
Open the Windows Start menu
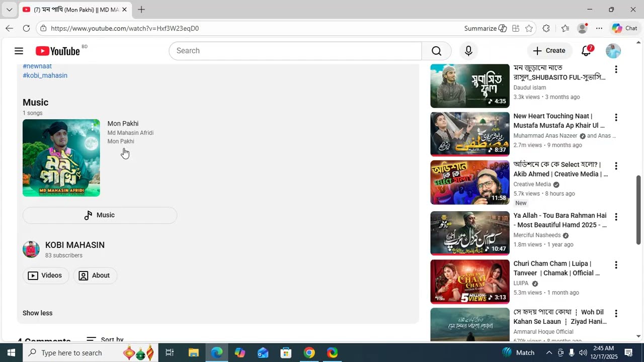point(11,352)
